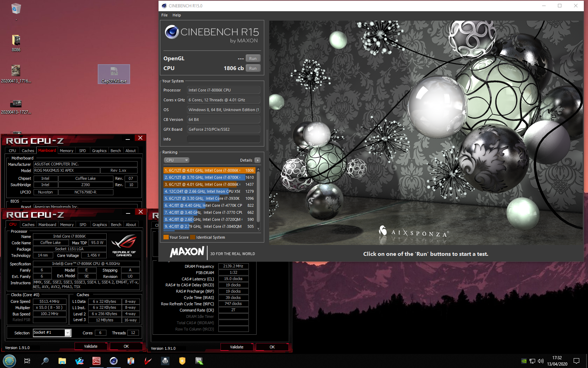Open the Help menu in Cinebench
Screen dimensions: 588x368
pyautogui.click(x=177, y=15)
